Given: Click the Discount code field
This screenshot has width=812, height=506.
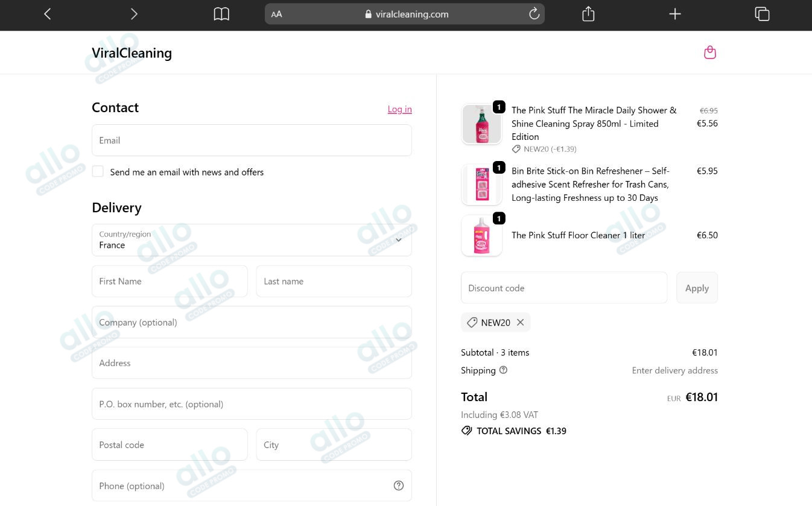Looking at the screenshot, I should (563, 288).
